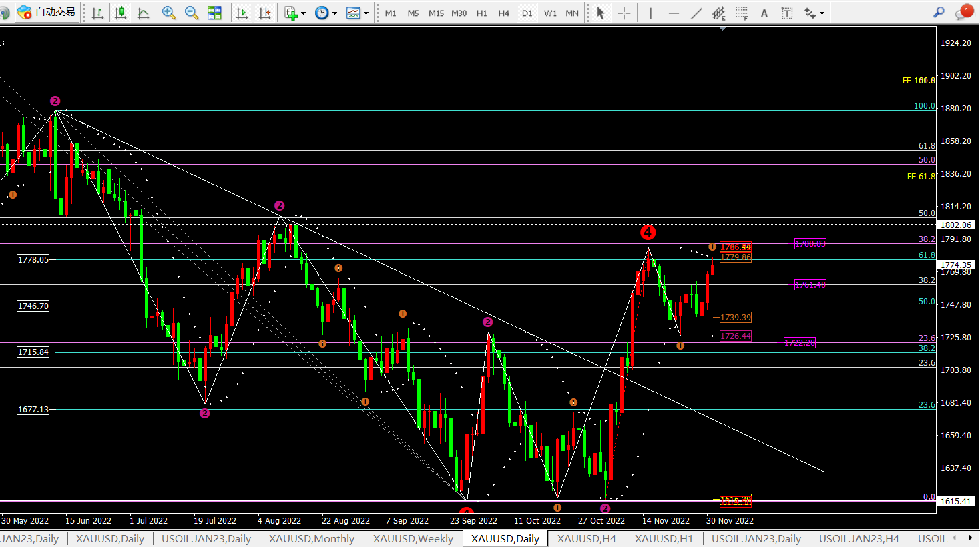This screenshot has height=547, width=980.
Task: Open chat notifications with red badge
Action: pyautogui.click(x=964, y=12)
